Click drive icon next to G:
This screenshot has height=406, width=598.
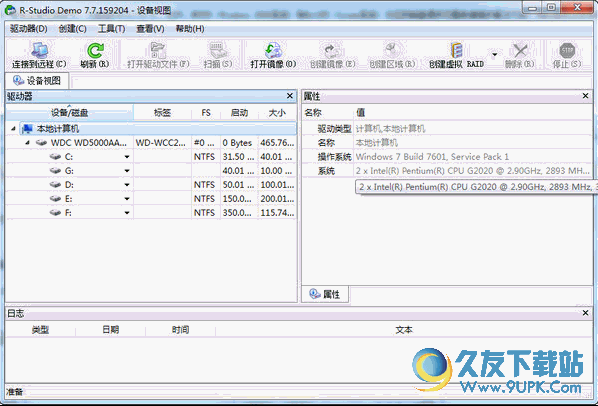56,170
